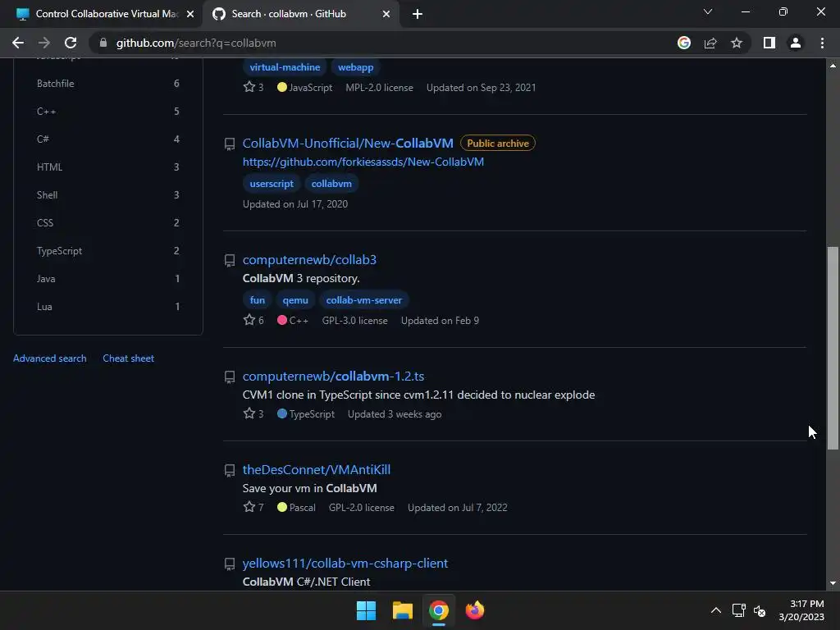This screenshot has width=840, height=630.
Task: Bookmark this page with the star icon
Action: (737, 43)
